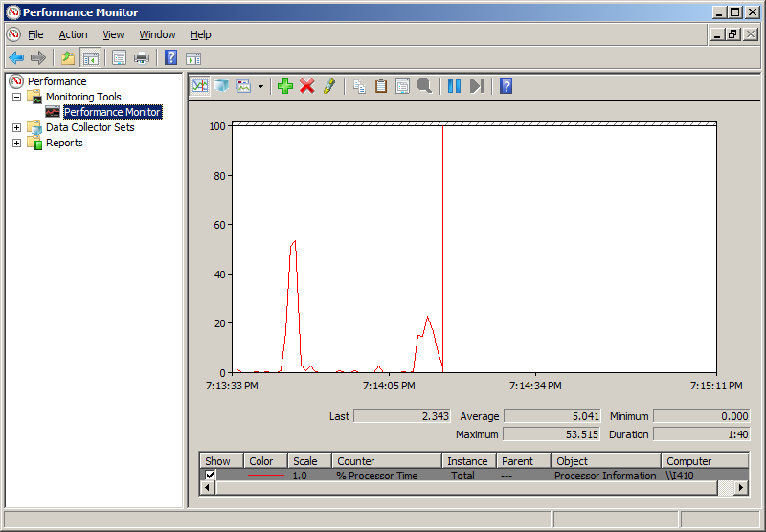Click the Up one level folder icon
Image resolution: width=766 pixels, height=532 pixels.
(x=68, y=58)
